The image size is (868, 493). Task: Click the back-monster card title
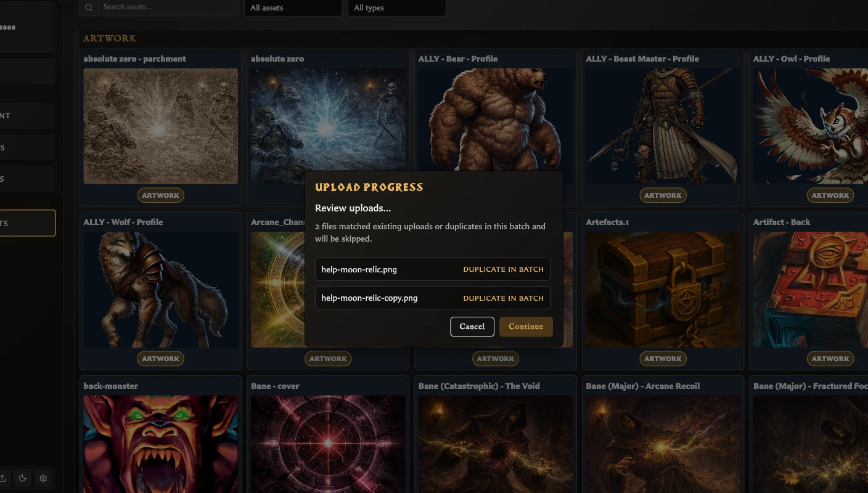pyautogui.click(x=111, y=386)
